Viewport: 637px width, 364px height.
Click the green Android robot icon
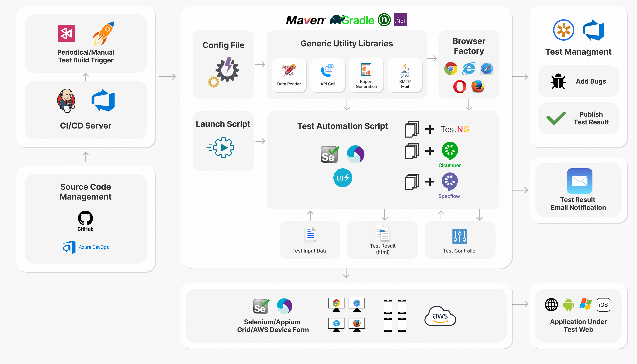coord(568,305)
